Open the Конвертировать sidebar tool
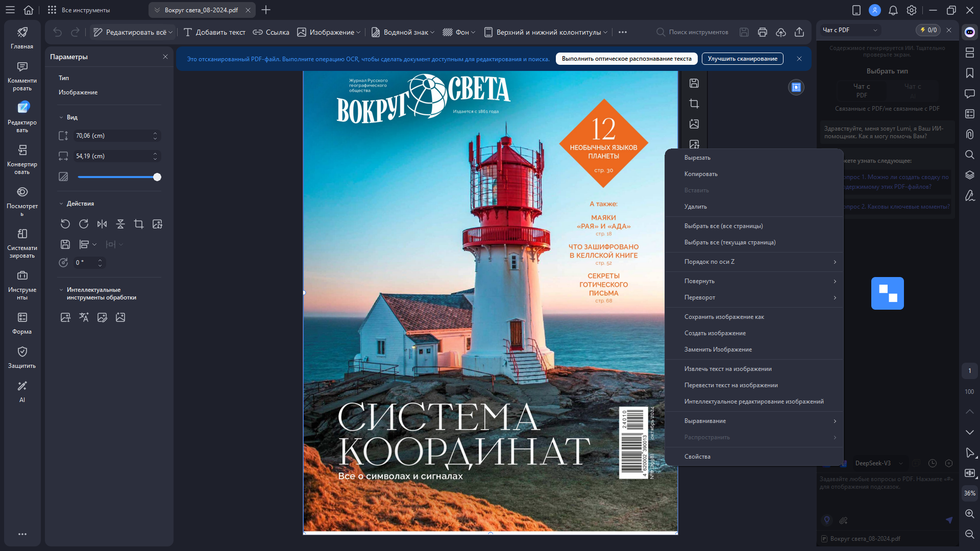This screenshot has width=980, height=551. (x=22, y=159)
